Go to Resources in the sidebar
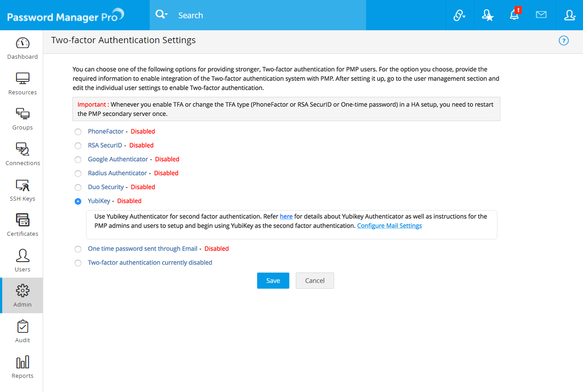 pos(22,83)
